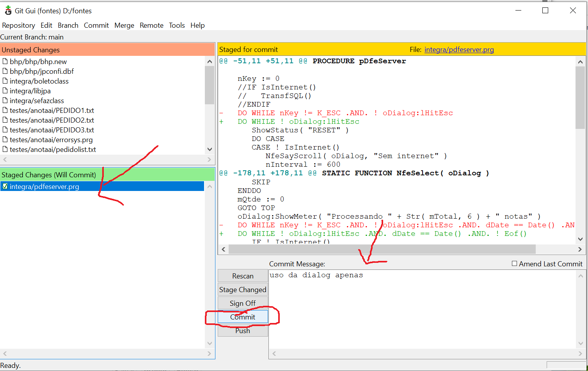This screenshot has width=588, height=371.
Task: Click file icon next to integra/sefazclass
Action: (5, 101)
